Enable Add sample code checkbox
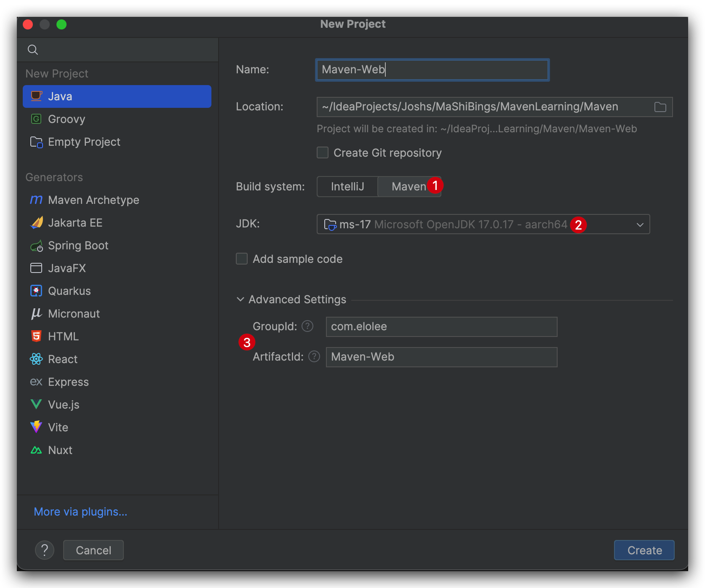 242,259
